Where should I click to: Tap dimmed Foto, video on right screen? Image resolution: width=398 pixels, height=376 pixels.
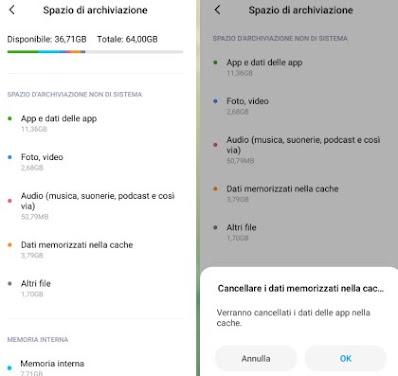tap(247, 101)
